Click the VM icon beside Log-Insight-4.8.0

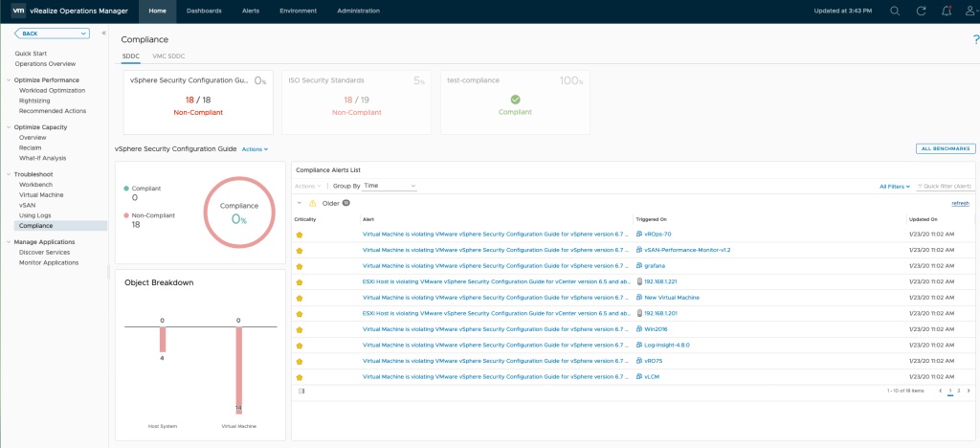(639, 345)
